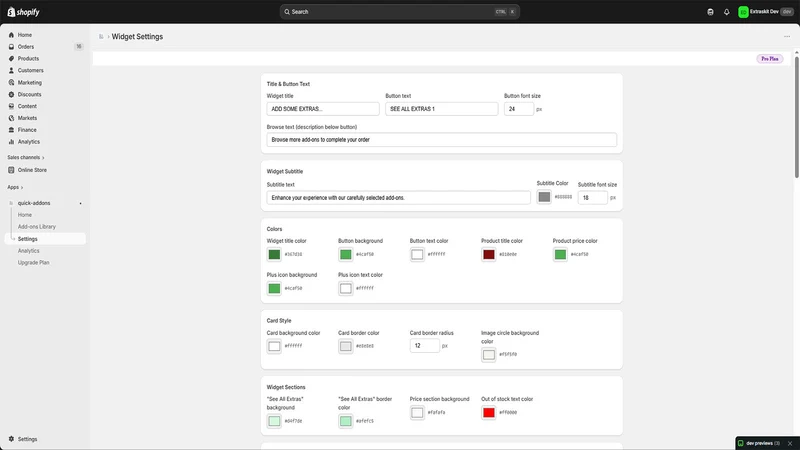Edit the Widget title field
Screen dimensions: 800x450
tap(323, 109)
